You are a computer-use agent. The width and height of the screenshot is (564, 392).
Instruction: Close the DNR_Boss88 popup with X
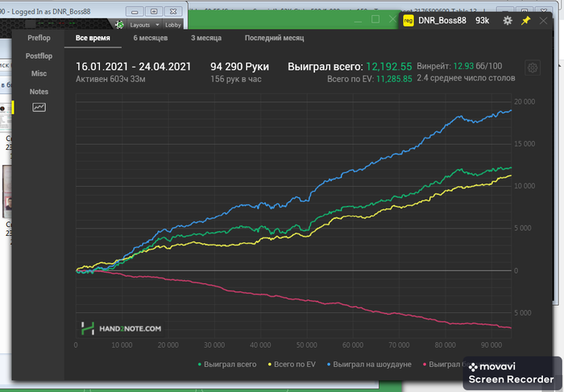[x=543, y=20]
